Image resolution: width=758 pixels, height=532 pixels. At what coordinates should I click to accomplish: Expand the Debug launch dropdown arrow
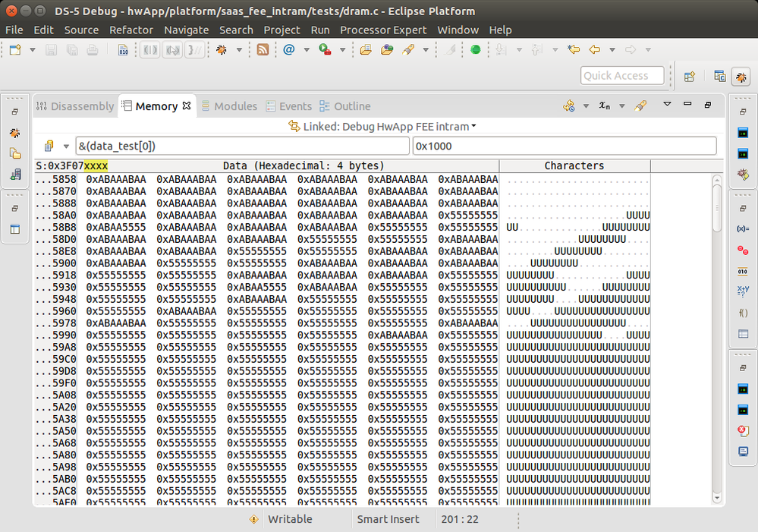tap(239, 49)
